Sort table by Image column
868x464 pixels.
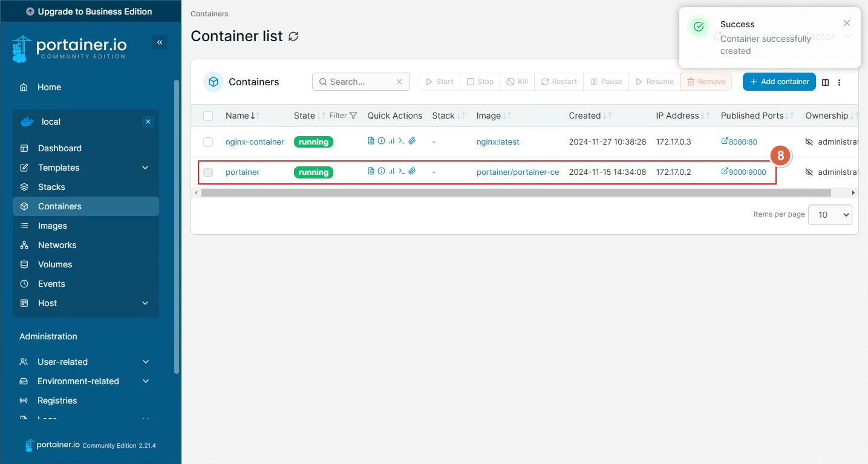coord(494,116)
